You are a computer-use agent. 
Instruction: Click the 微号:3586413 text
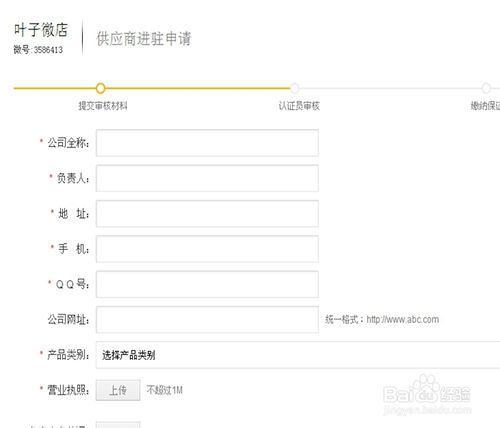[x=38, y=50]
